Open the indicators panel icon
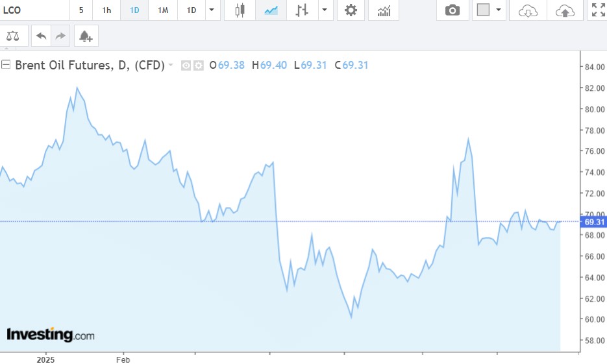 384,10
